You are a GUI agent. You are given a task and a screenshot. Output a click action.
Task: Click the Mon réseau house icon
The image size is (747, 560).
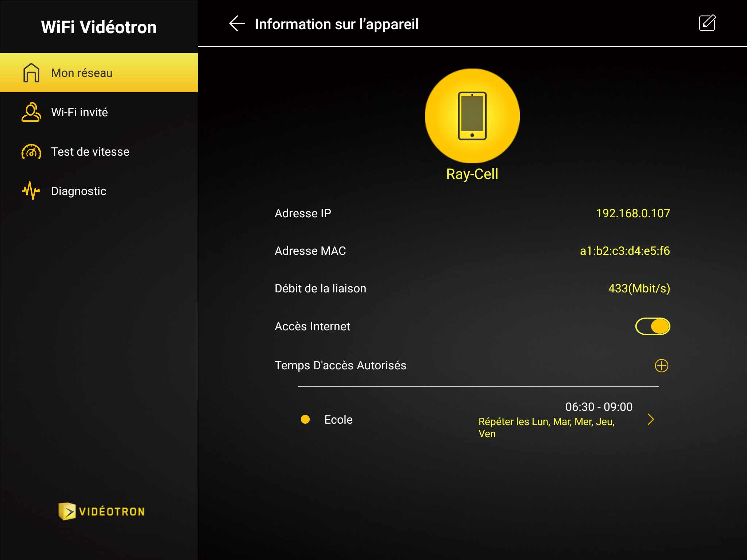(31, 73)
